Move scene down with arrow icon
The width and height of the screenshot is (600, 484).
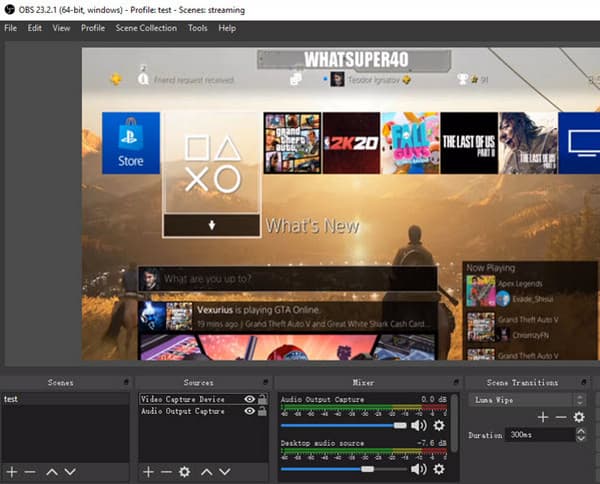tap(70, 472)
